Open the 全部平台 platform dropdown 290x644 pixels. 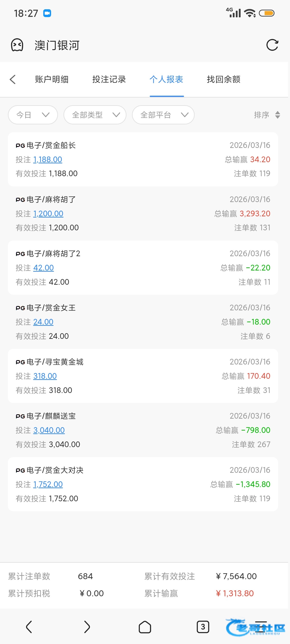point(163,115)
